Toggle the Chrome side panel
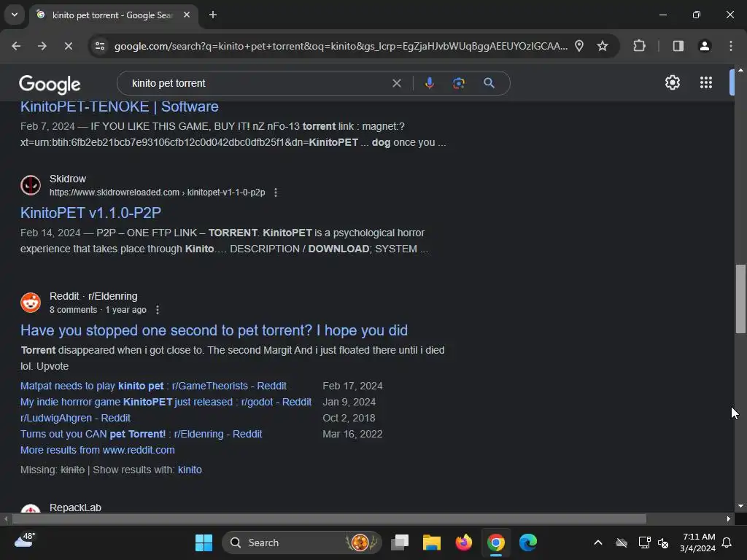 pyautogui.click(x=678, y=46)
